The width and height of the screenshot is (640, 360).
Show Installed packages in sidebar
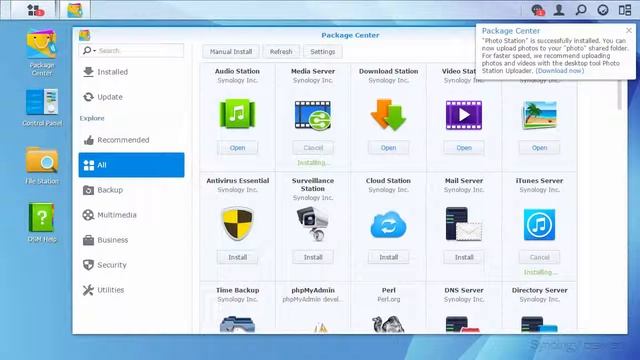tap(131, 72)
